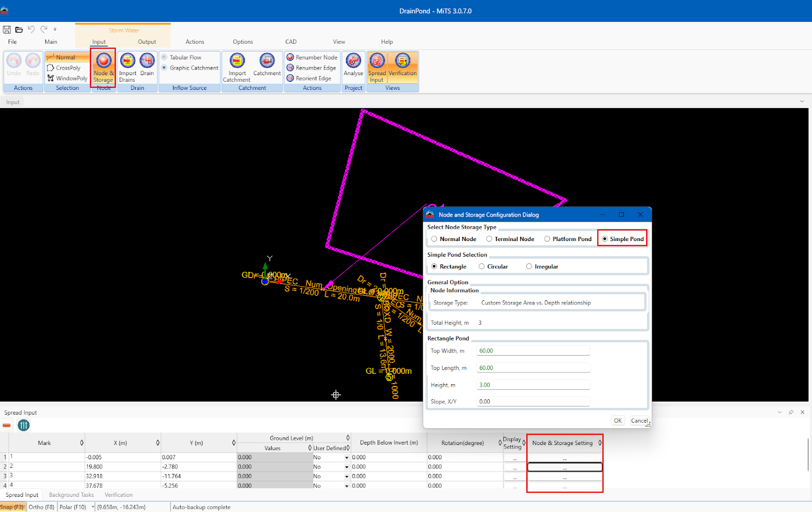Pin the Spread Input panel
Image resolution: width=812 pixels, height=512 pixels.
(791, 412)
